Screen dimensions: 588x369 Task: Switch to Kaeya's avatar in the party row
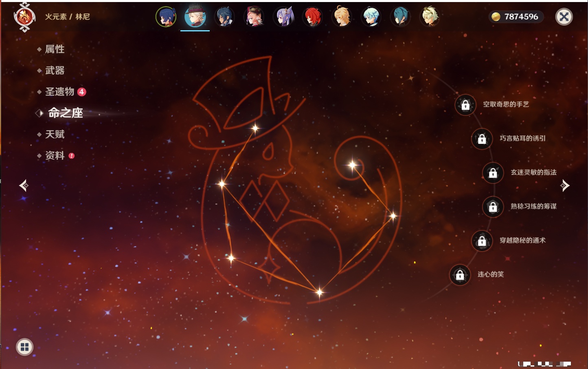point(224,17)
